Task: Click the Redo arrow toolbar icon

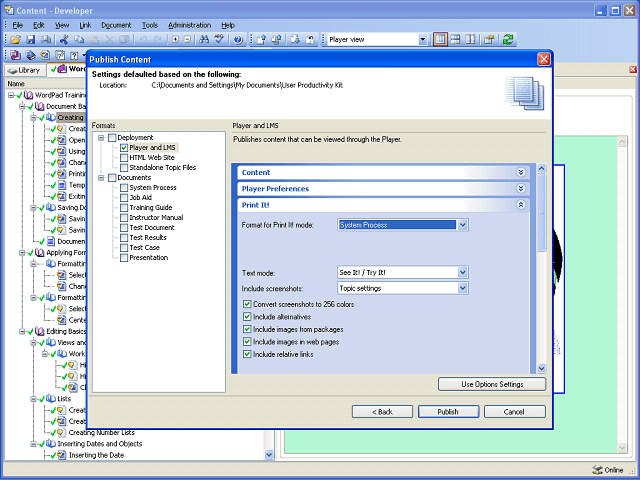Action: click(158, 40)
